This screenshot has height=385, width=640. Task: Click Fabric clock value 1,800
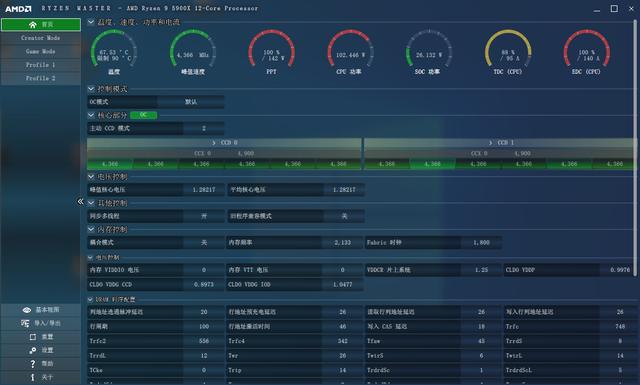(x=481, y=243)
